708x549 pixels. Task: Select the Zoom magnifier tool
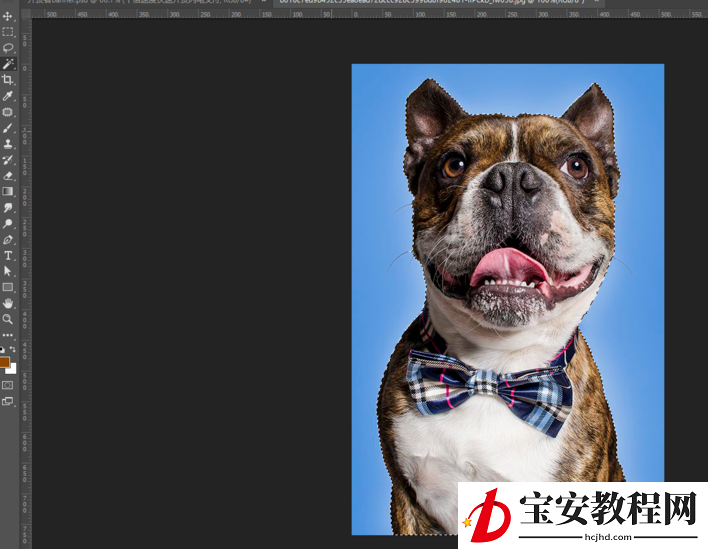[x=8, y=319]
